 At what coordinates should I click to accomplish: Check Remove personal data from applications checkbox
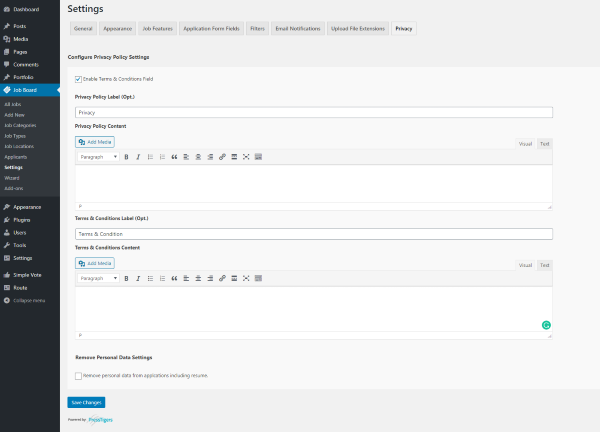click(79, 375)
